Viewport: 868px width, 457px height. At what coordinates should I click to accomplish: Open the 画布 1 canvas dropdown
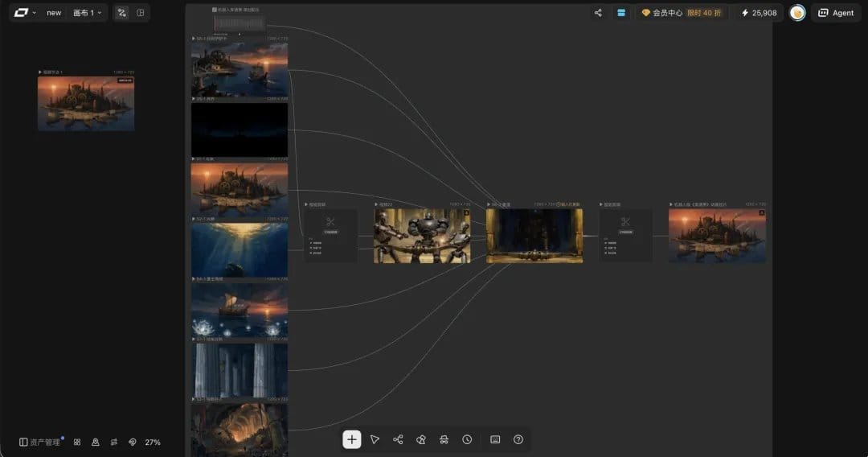pyautogui.click(x=88, y=13)
